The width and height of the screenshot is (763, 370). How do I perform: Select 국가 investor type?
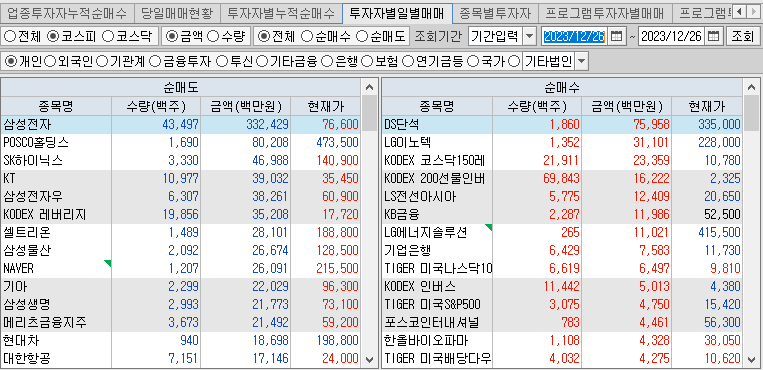coord(472,61)
